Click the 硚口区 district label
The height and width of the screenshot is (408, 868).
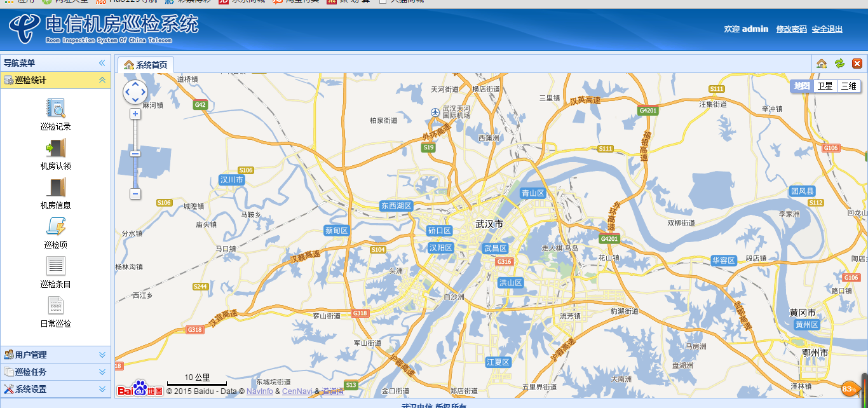pyautogui.click(x=439, y=230)
